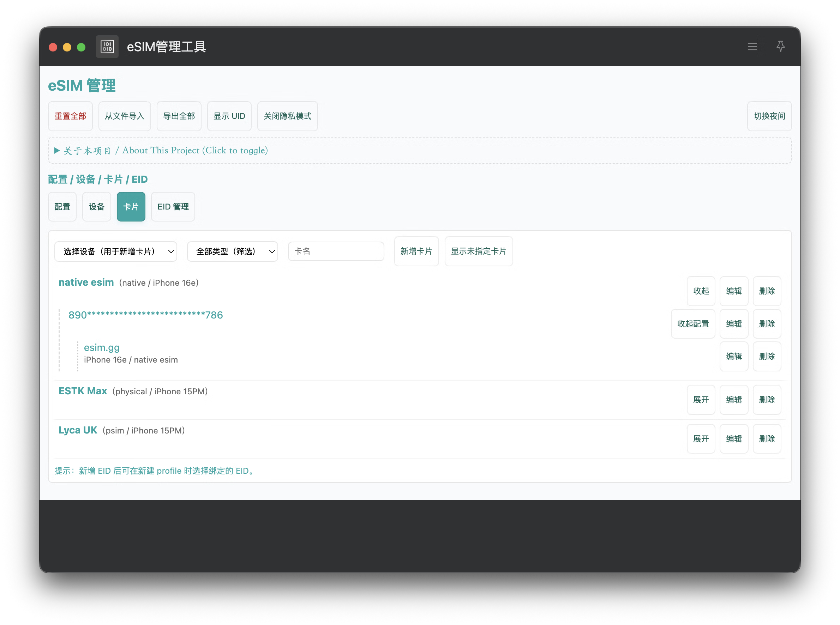Open the 全部类型 filter dropdown
Image resolution: width=840 pixels, height=625 pixels.
233,251
